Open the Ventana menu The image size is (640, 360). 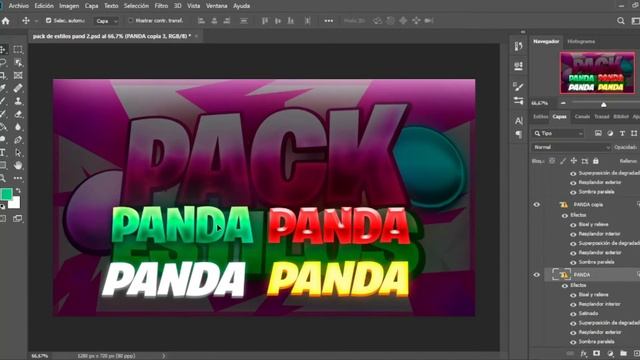[216, 6]
